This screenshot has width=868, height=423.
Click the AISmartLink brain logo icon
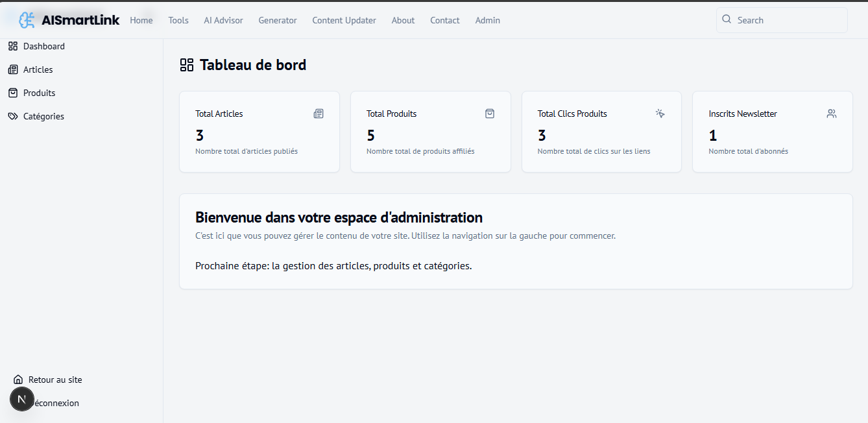pos(27,20)
